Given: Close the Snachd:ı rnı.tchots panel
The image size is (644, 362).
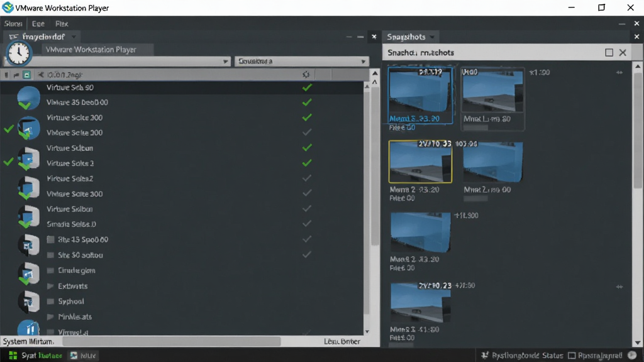Looking at the screenshot, I should click(623, 53).
